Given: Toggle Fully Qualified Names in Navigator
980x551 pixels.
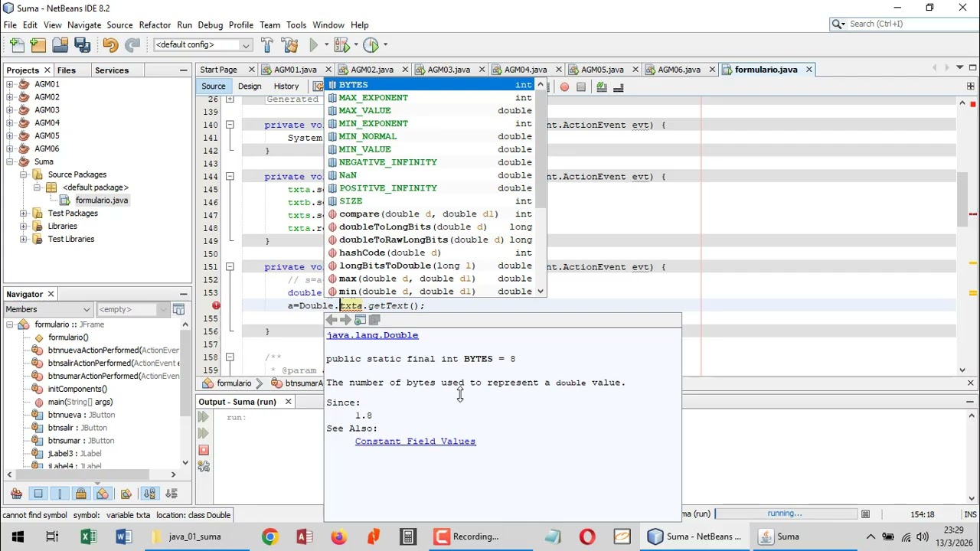Looking at the screenshot, I should 126,494.
